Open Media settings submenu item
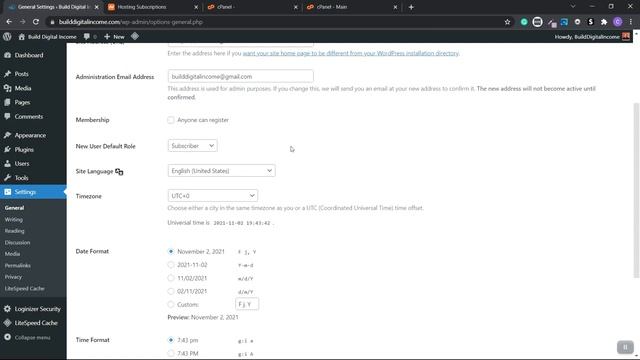This screenshot has width=640, height=360. [12, 254]
